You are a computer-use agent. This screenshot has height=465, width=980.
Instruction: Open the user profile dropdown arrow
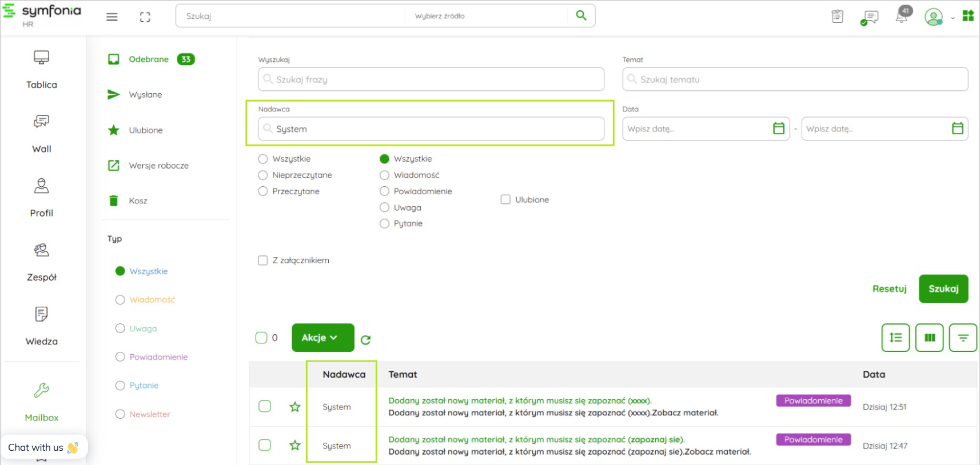tap(953, 18)
